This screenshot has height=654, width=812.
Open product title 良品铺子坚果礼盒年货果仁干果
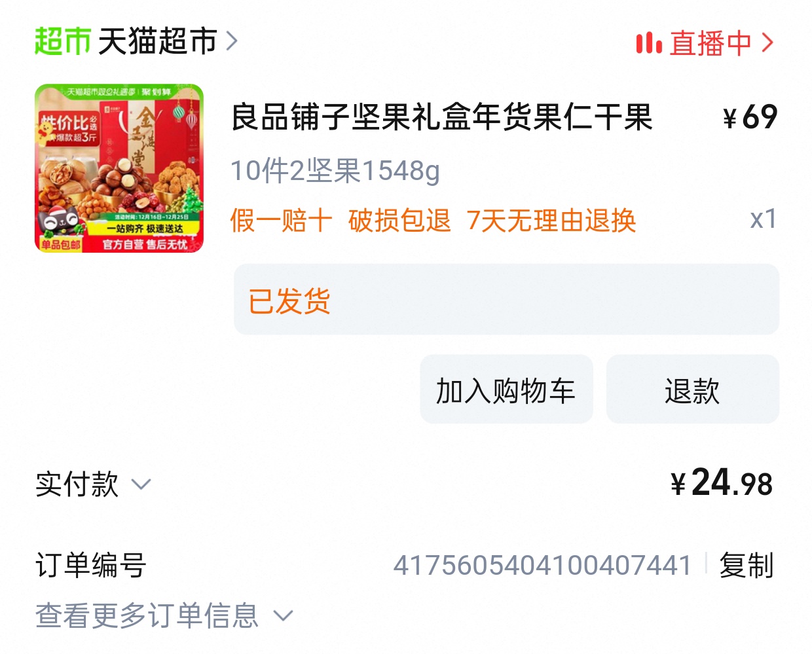[442, 118]
